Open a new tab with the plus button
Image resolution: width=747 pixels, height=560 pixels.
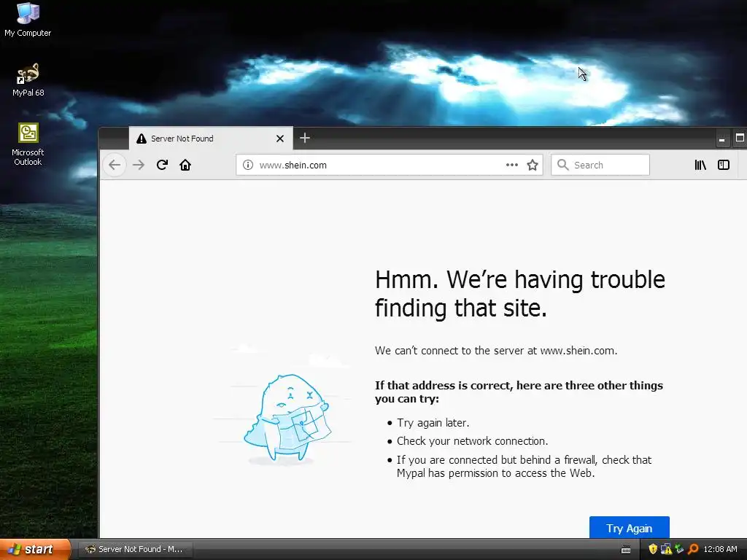pyautogui.click(x=305, y=138)
